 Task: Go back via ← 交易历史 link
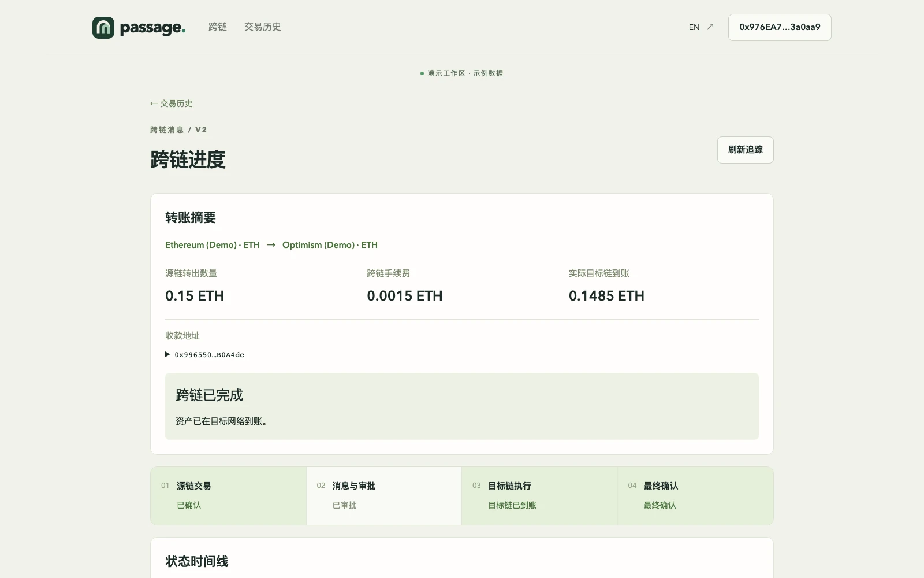click(x=171, y=103)
